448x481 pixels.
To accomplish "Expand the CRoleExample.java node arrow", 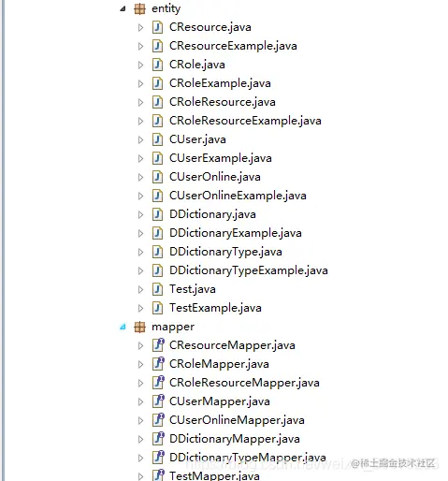I will 140,84.
